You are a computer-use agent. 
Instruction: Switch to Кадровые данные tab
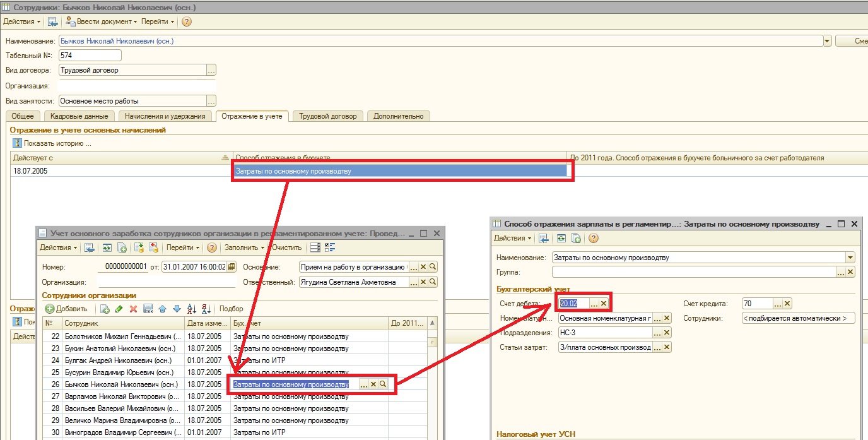click(x=79, y=116)
